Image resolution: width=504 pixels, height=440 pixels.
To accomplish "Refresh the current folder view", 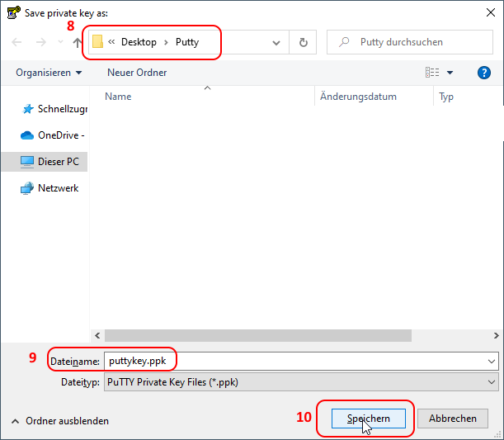I will tap(304, 42).
